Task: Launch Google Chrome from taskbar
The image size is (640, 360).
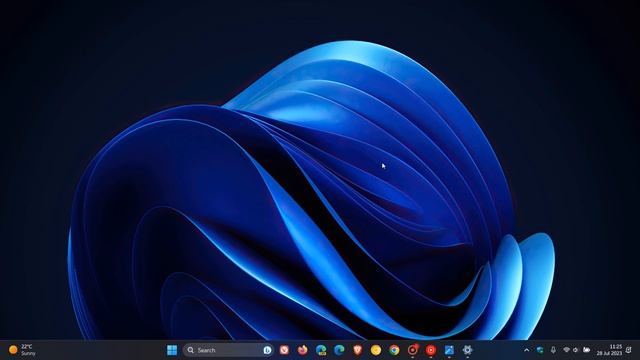Action: (x=394, y=350)
